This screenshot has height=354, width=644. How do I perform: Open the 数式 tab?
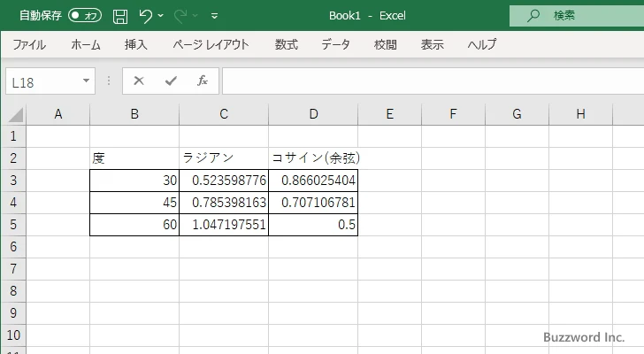pos(287,44)
